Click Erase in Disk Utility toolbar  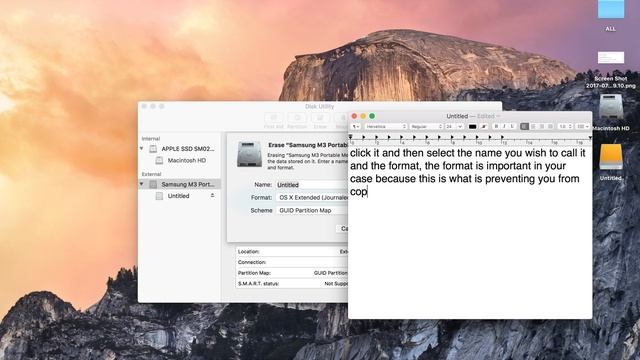pos(320,121)
